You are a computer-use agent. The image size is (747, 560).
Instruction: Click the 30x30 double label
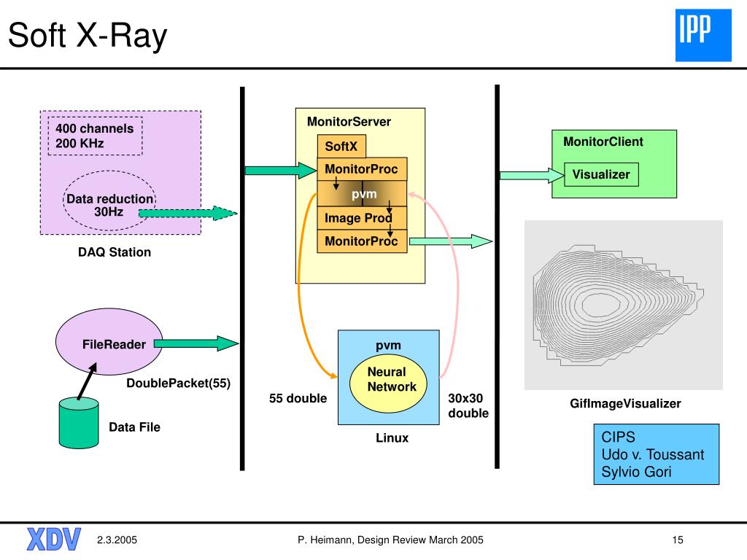click(468, 405)
